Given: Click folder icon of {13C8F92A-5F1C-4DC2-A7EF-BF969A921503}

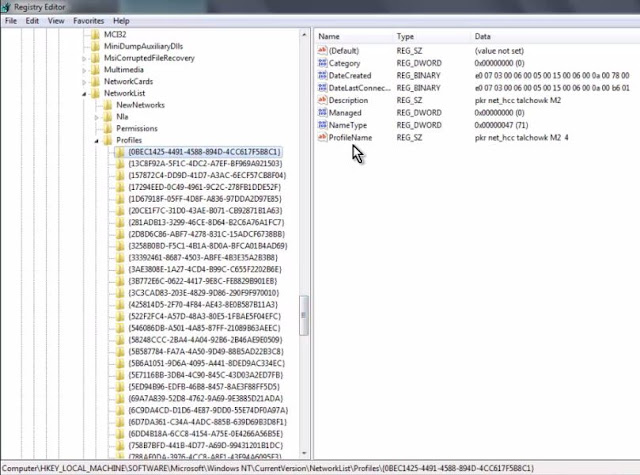Looking at the screenshot, I should pos(120,164).
